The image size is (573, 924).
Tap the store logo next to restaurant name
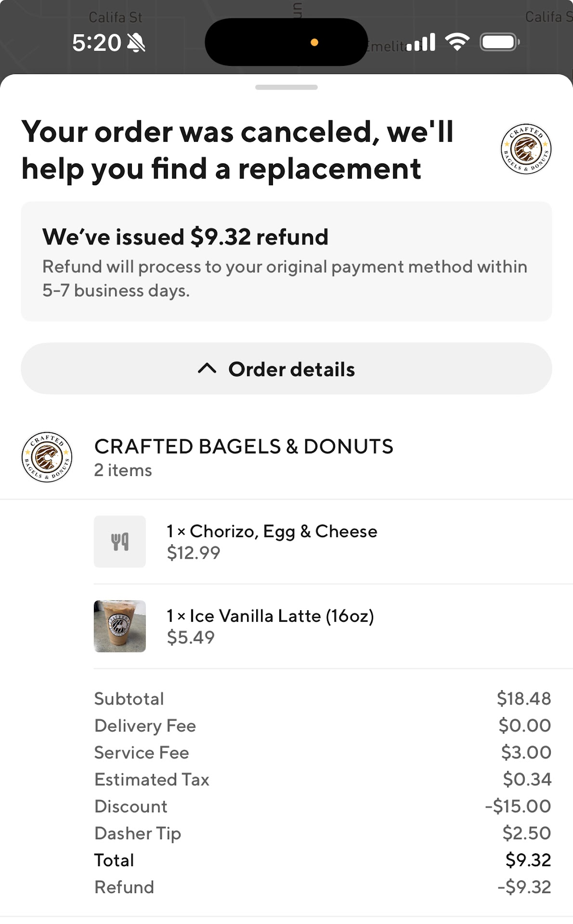click(47, 457)
